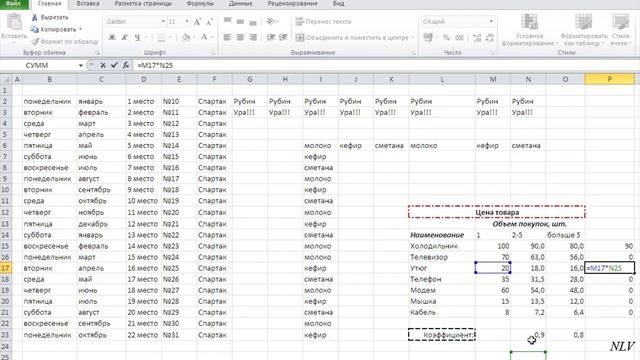Confirm formula with checkmark button
Viewport: 640px width, 360px height.
coord(114,65)
